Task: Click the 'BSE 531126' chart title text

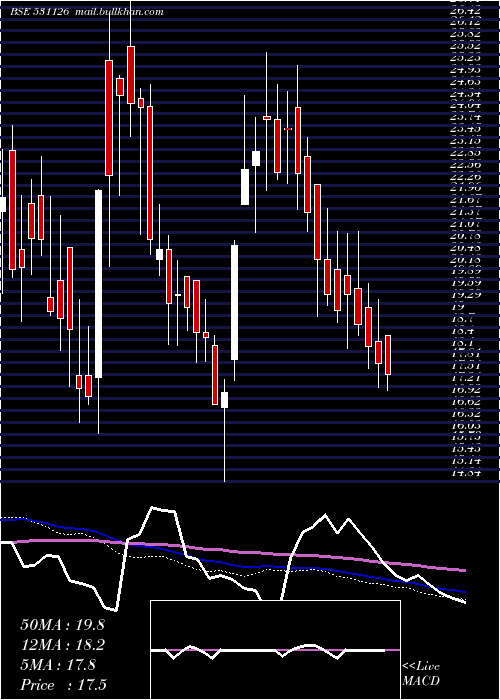Action: point(40,12)
